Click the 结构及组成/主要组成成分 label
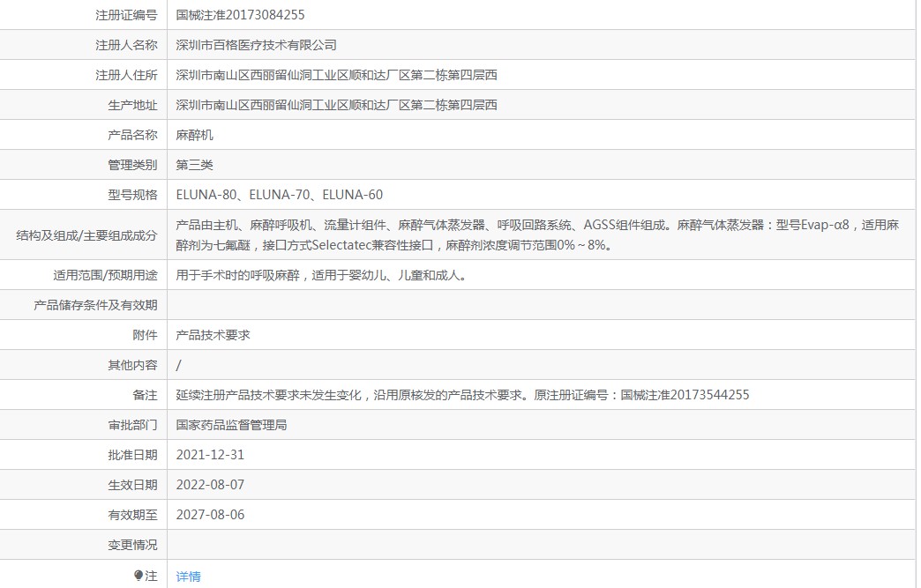The height and width of the screenshot is (588, 921). tap(87, 235)
